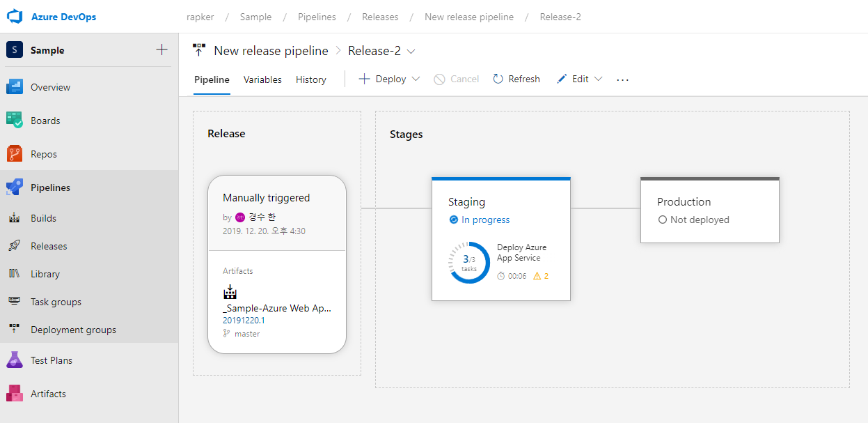
Task: Click the Task groups icon
Action: (x=15, y=302)
